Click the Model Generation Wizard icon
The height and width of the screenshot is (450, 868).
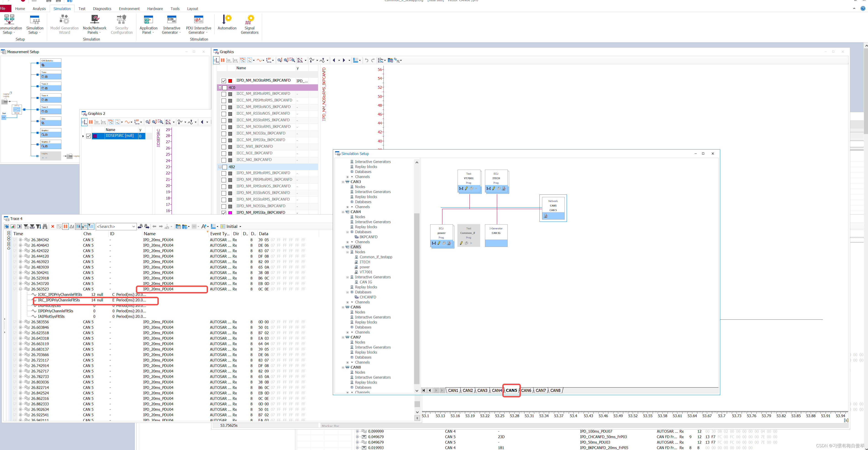(x=64, y=19)
